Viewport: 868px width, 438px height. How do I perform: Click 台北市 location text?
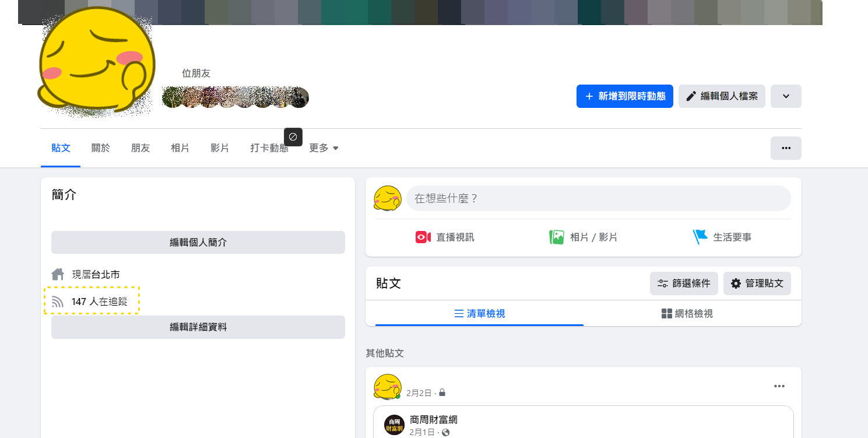point(106,274)
